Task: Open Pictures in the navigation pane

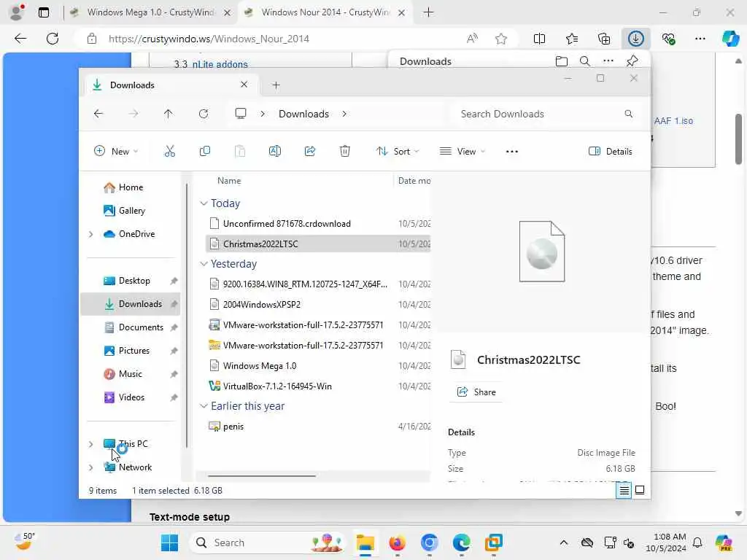Action: [x=134, y=351]
